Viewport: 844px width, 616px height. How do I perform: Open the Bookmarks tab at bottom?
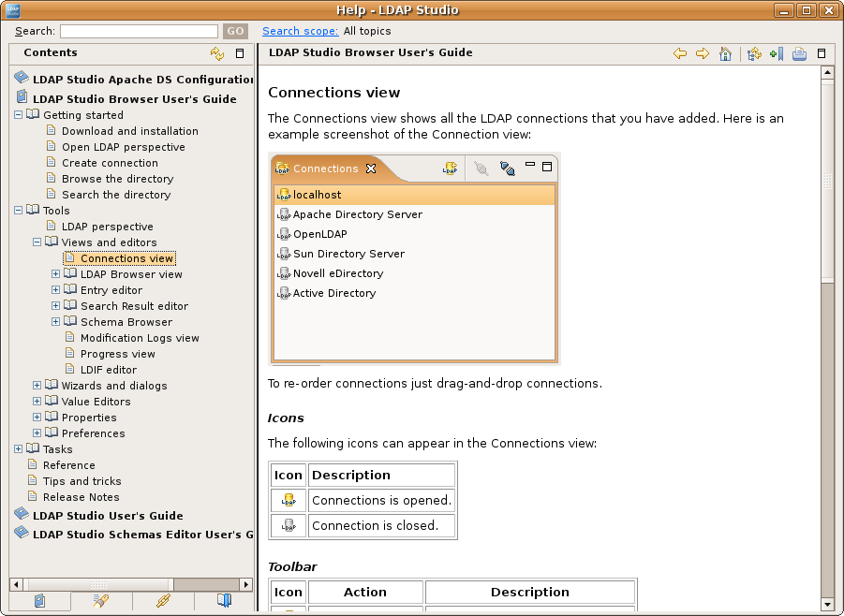pyautogui.click(x=223, y=601)
